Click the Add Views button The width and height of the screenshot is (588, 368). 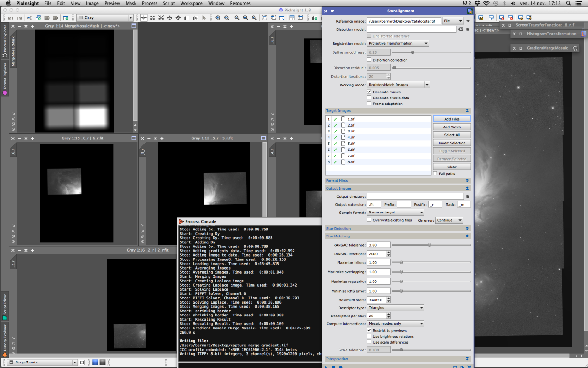452,127
